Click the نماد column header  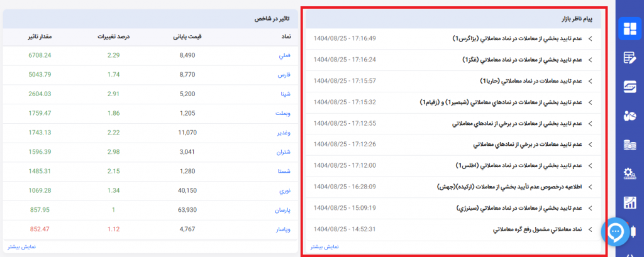(x=286, y=36)
